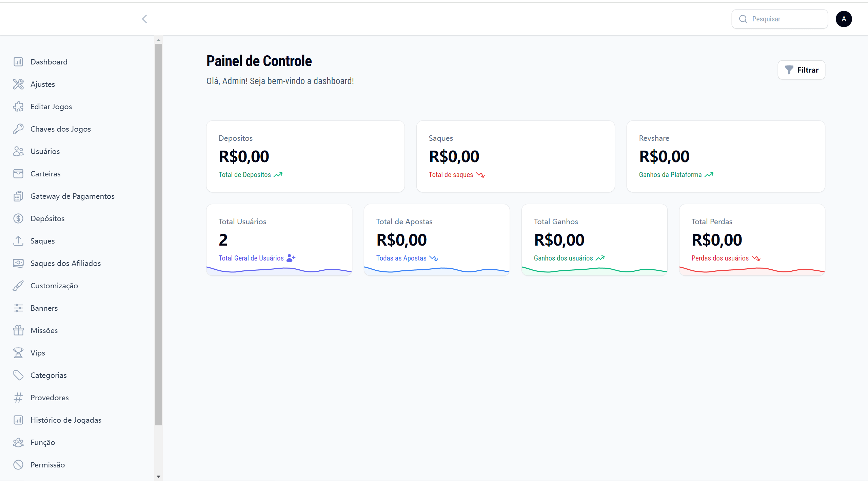Image resolution: width=868 pixels, height=481 pixels.
Task: Click the sidebar scroll down arrow
Action: 158,477
